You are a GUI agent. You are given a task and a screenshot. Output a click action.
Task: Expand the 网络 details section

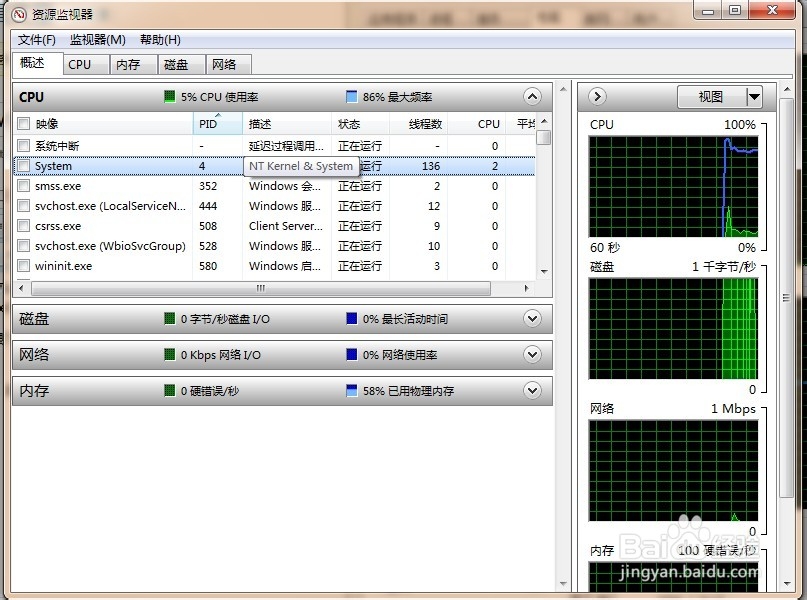coord(533,354)
